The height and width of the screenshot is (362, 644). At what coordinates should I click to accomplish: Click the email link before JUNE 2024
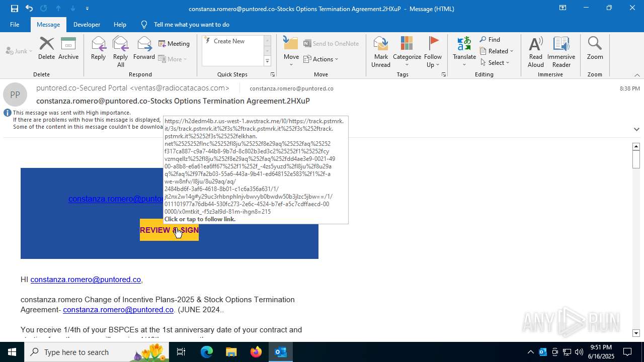[x=118, y=310]
